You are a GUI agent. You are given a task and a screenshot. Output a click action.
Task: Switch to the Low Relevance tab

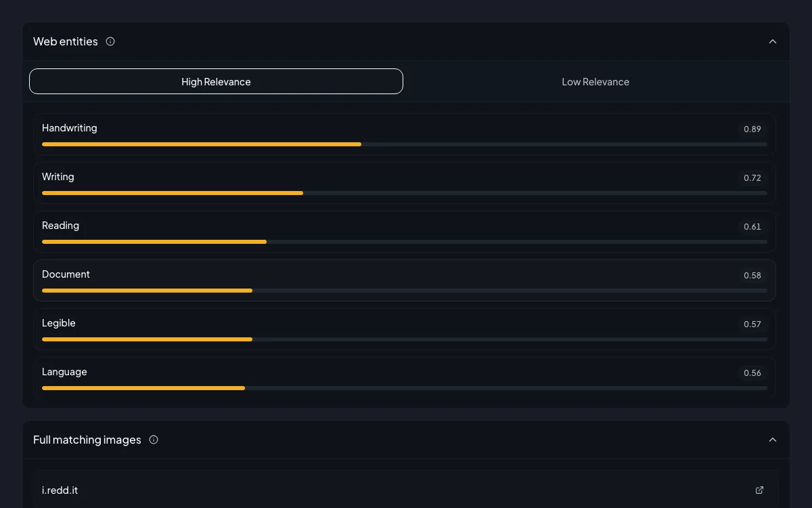coord(595,81)
